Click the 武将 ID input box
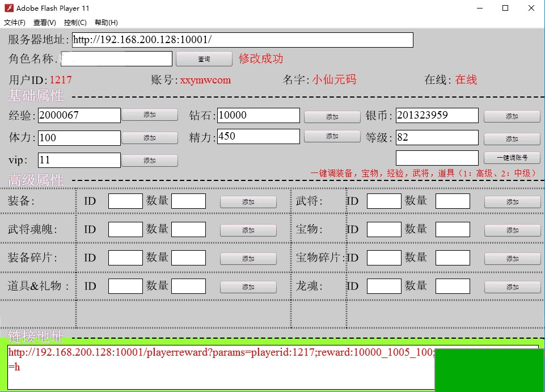The width and height of the screenshot is (545, 392). point(383,201)
